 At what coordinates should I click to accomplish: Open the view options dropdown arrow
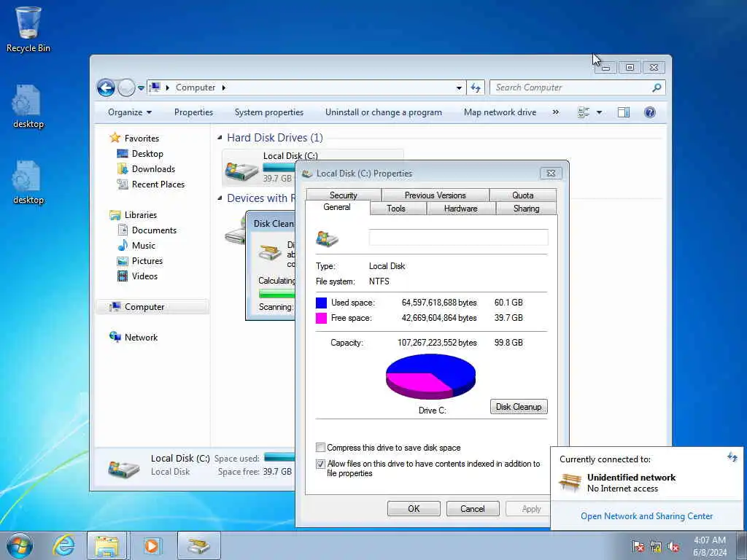point(600,112)
